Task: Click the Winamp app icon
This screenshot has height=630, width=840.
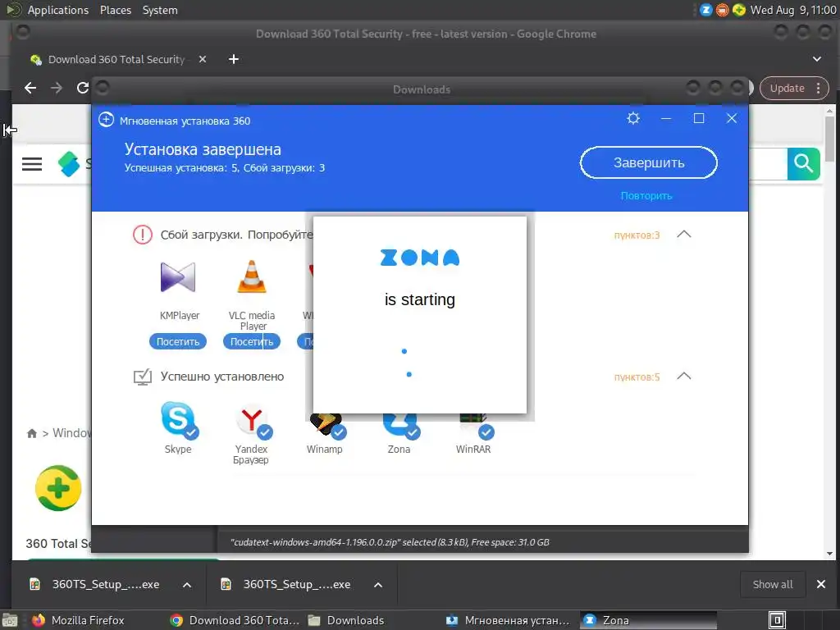Action: click(326, 426)
